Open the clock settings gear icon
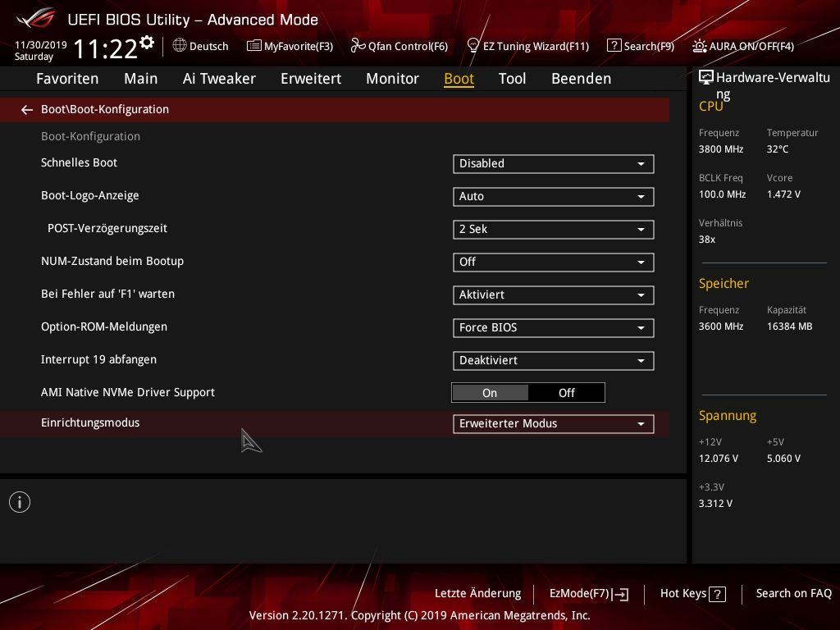 (x=147, y=43)
